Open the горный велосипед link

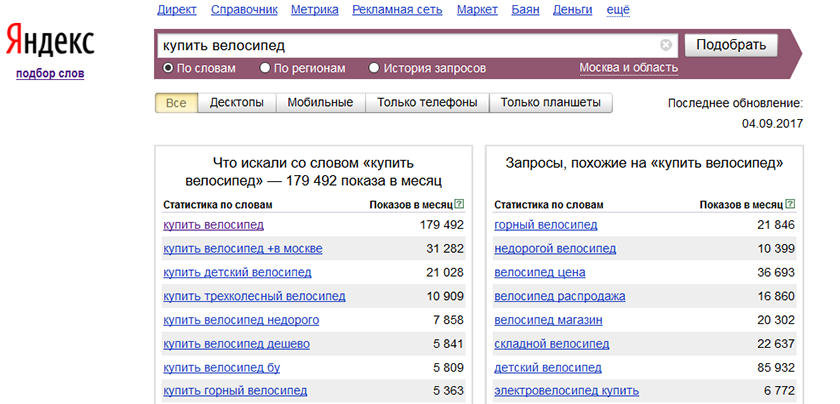click(546, 225)
